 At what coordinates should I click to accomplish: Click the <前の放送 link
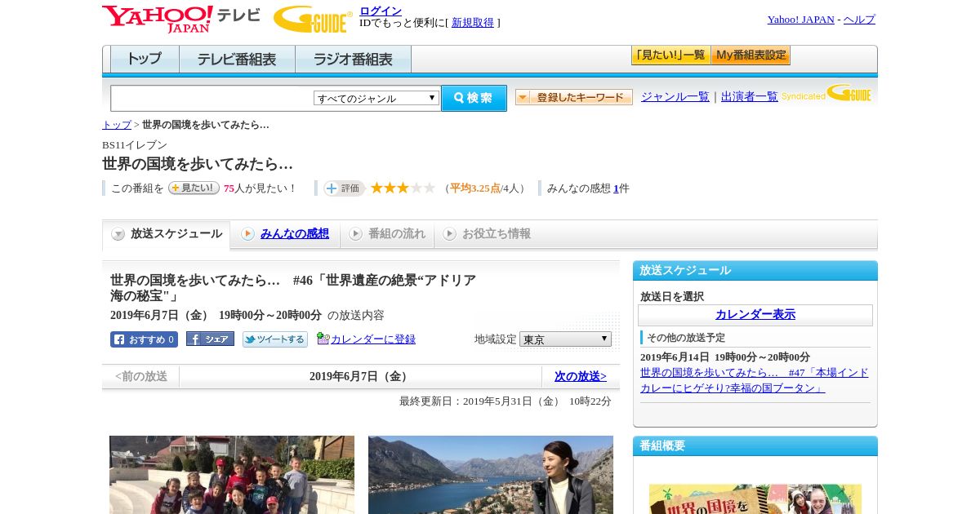(x=141, y=376)
